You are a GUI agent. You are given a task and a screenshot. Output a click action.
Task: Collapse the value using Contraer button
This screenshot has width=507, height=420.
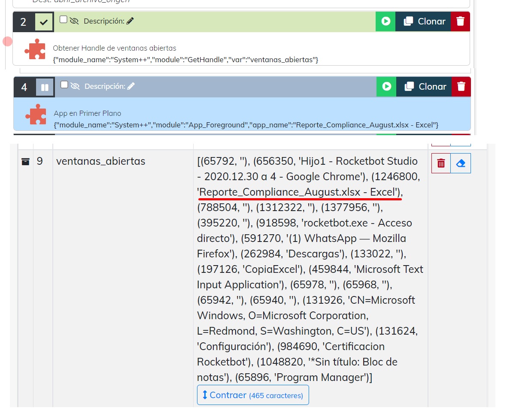pos(252,395)
